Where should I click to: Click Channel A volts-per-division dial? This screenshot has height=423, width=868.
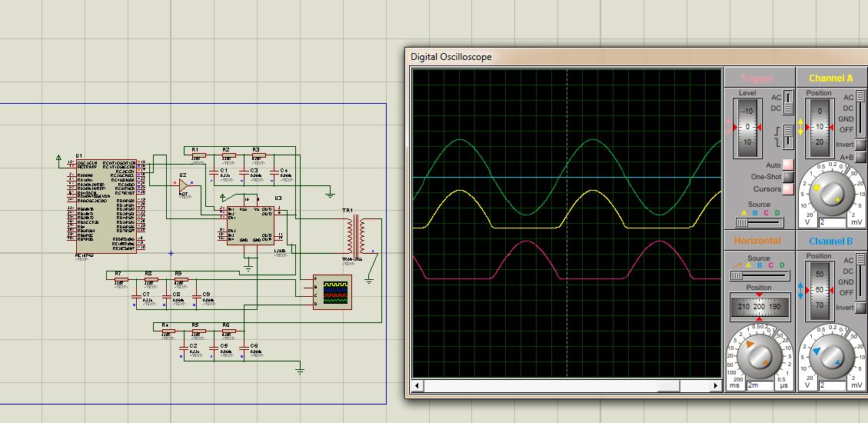point(831,193)
